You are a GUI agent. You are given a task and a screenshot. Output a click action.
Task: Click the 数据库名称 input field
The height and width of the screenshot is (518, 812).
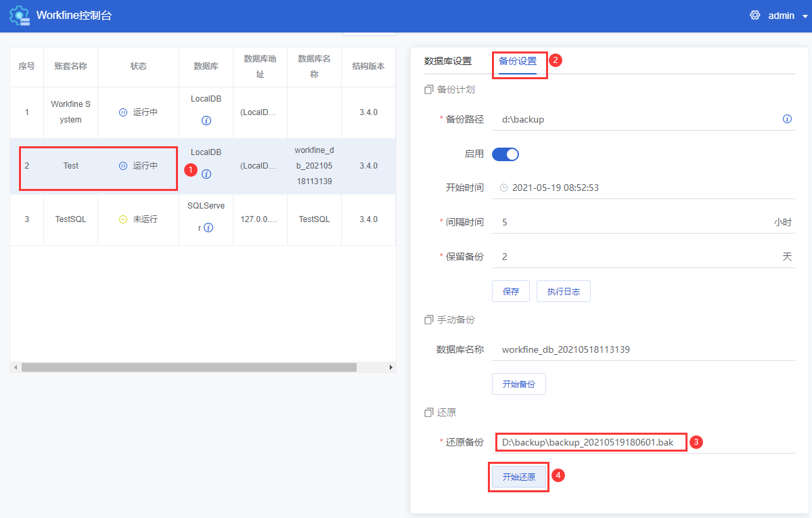pyautogui.click(x=644, y=349)
